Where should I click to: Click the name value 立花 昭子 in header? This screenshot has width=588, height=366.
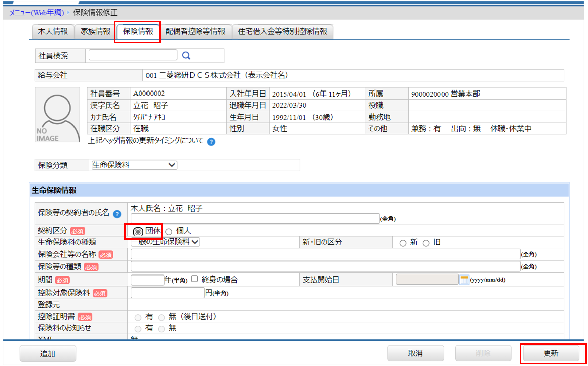151,105
